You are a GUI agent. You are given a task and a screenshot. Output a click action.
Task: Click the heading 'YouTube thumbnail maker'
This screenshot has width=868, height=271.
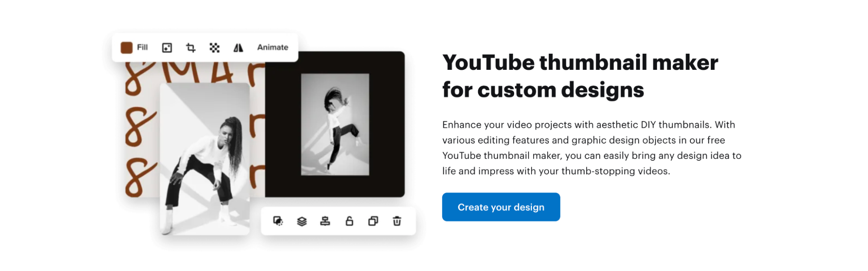click(x=580, y=62)
